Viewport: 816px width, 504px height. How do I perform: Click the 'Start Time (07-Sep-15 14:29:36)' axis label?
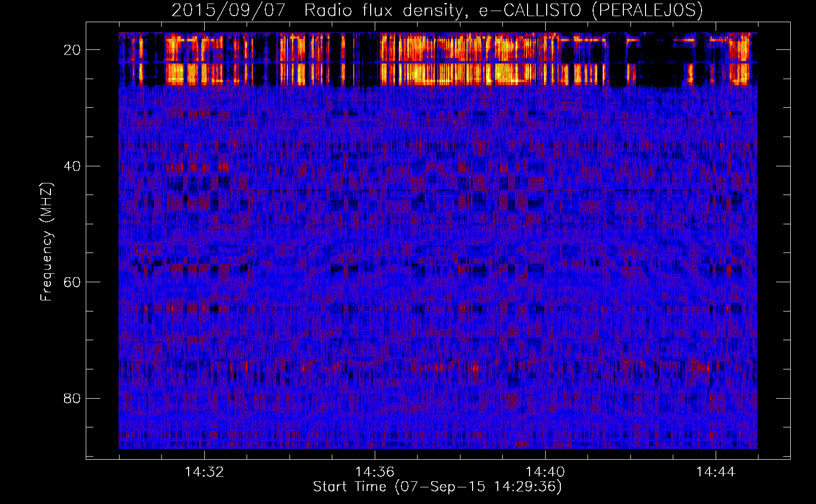pyautogui.click(x=437, y=487)
